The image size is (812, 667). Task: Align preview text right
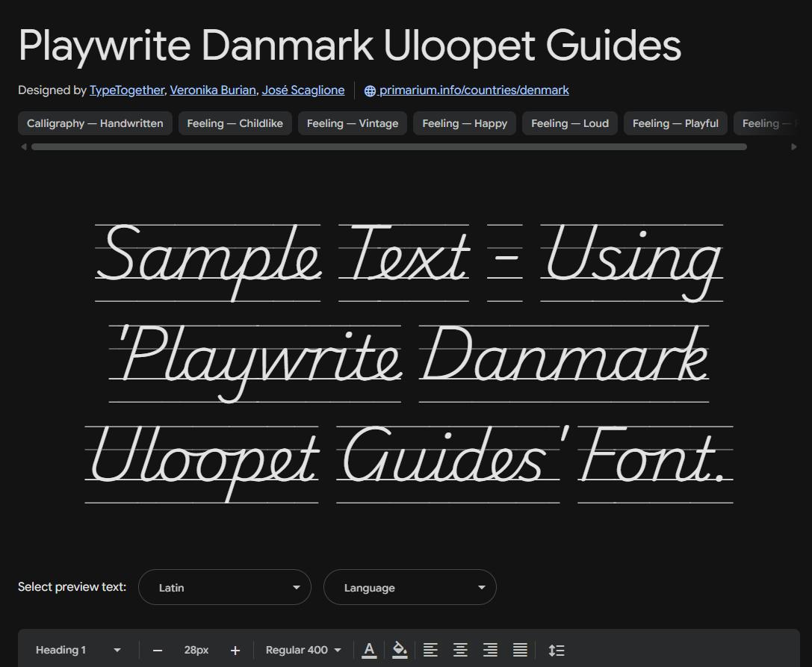(x=490, y=650)
